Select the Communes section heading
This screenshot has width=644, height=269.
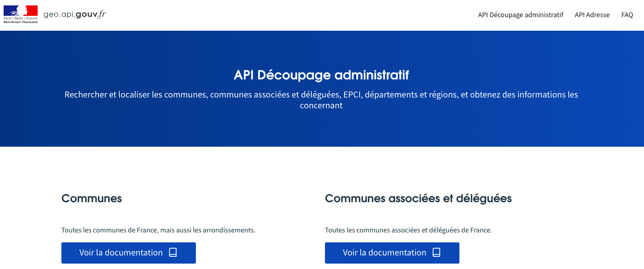tap(92, 198)
